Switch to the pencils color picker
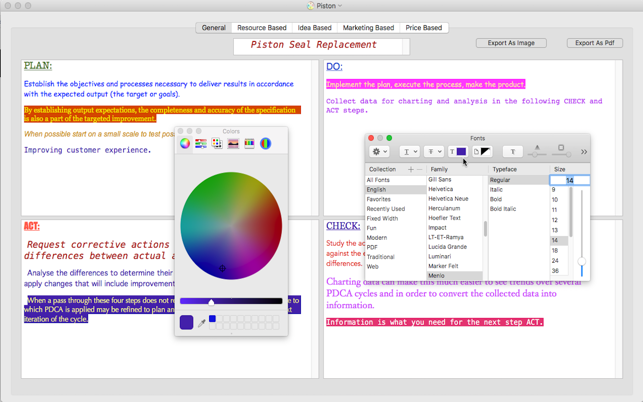This screenshot has height=402, width=643. (249, 143)
